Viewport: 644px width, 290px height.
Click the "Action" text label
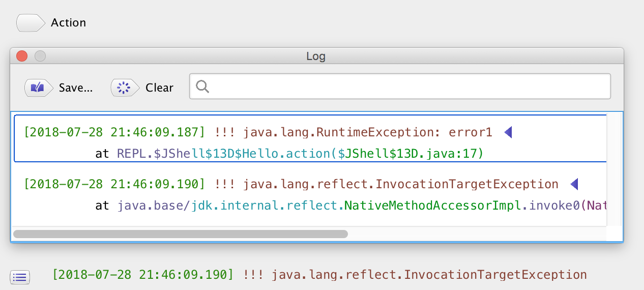tap(68, 23)
